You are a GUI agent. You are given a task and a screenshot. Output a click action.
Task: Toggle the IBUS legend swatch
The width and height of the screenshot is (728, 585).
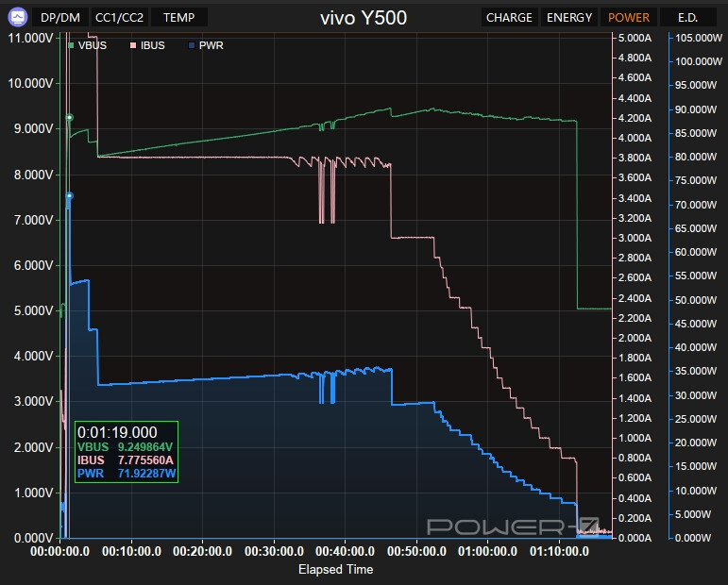click(133, 45)
